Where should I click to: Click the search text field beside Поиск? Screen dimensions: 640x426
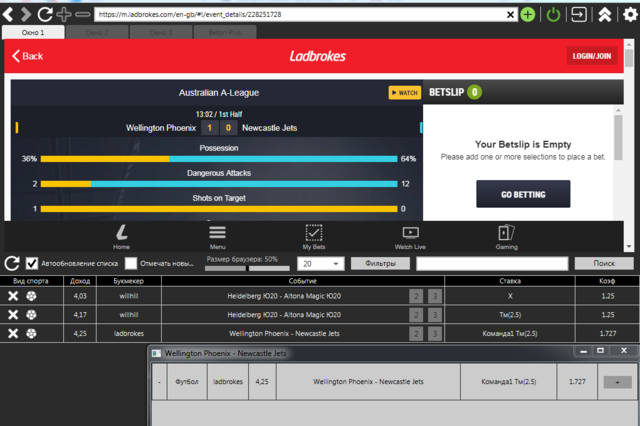click(x=492, y=264)
